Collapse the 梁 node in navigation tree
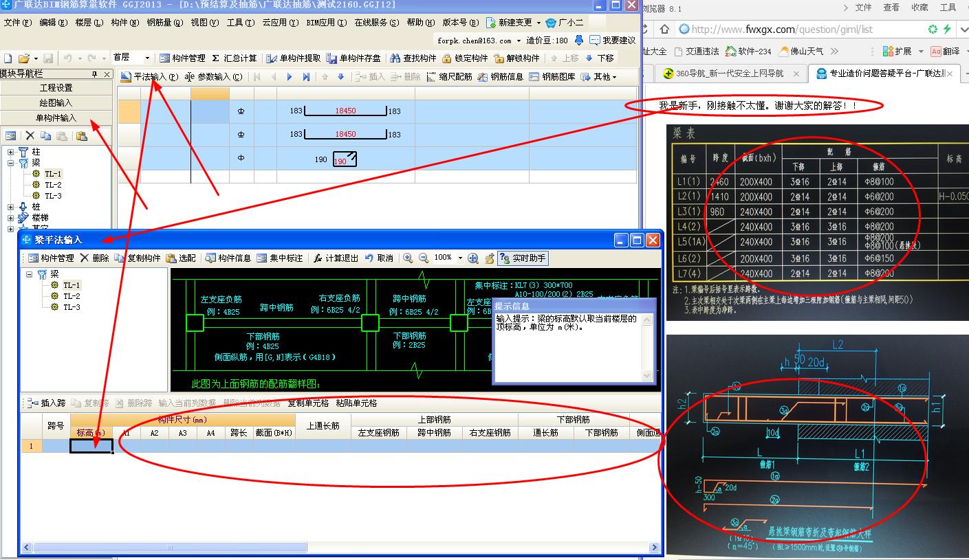 (x=11, y=163)
